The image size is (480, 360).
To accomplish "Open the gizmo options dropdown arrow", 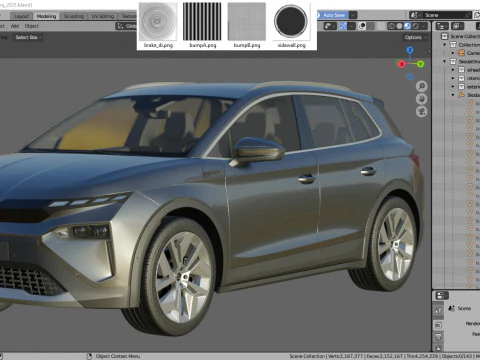I will point(351,26).
